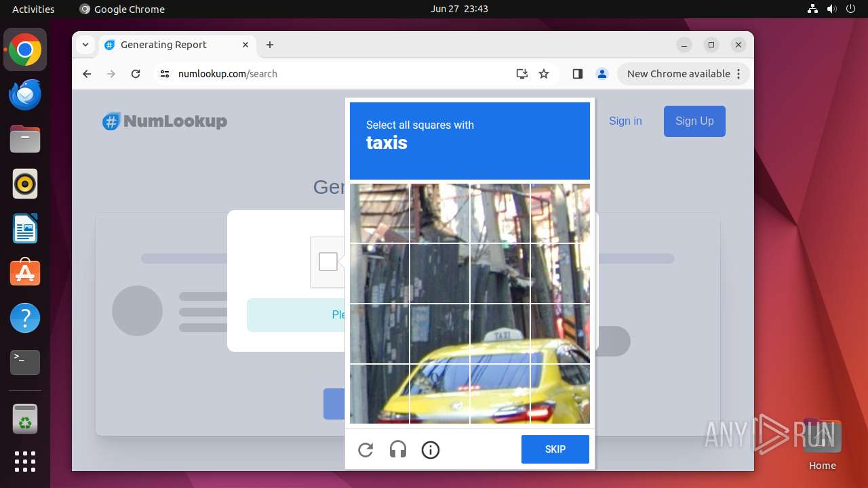Go to NumLookup home logo
This screenshot has width=868, height=488.
tap(165, 121)
